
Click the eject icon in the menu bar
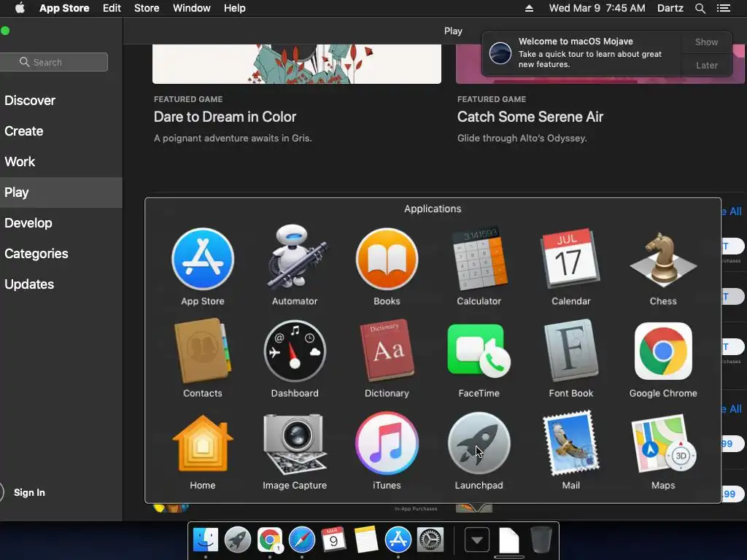point(530,8)
